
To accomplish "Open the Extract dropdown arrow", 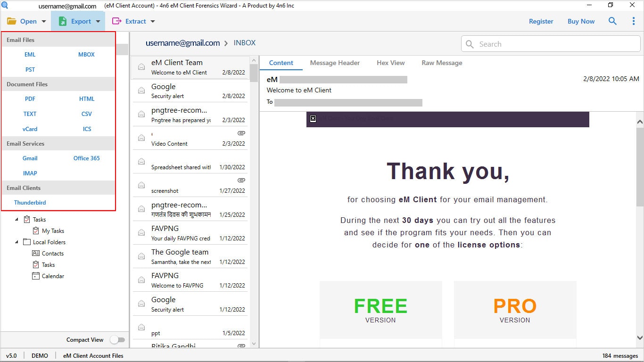I will [x=152, y=22].
